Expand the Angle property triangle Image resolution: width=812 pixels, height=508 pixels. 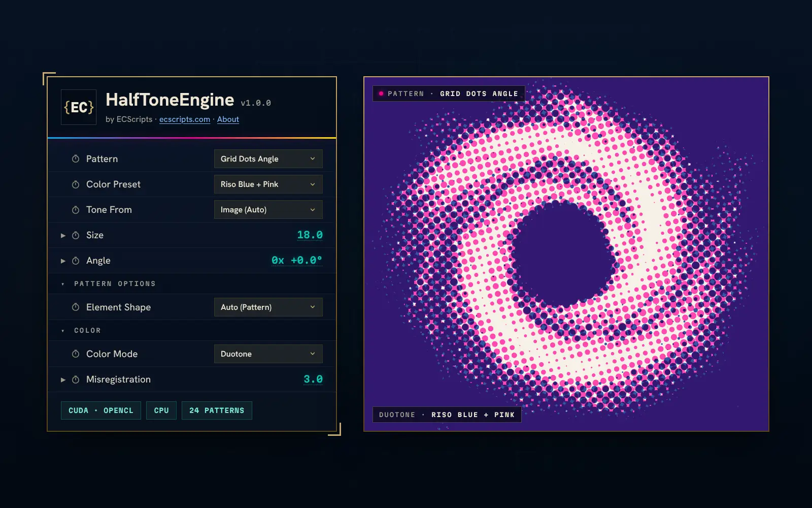pos(63,261)
